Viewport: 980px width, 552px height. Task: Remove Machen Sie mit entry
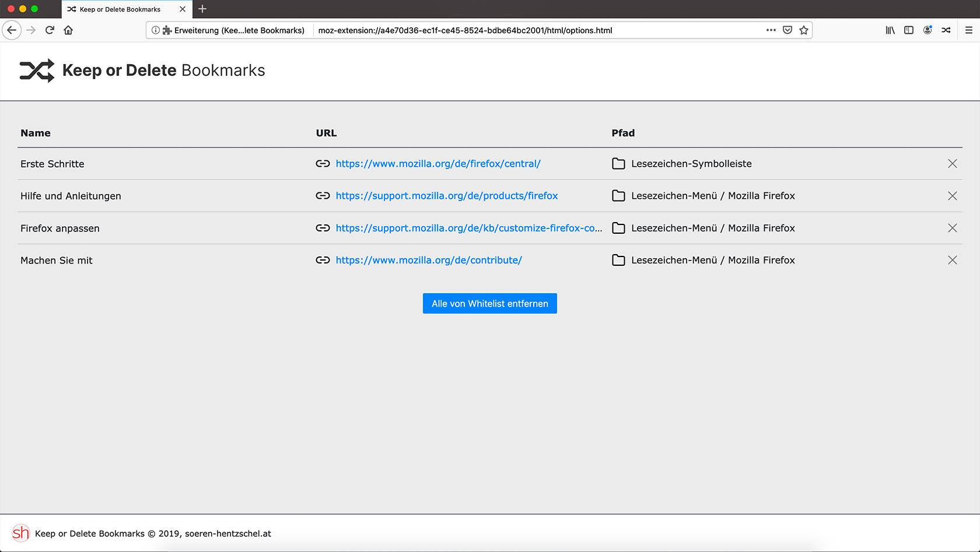[952, 260]
